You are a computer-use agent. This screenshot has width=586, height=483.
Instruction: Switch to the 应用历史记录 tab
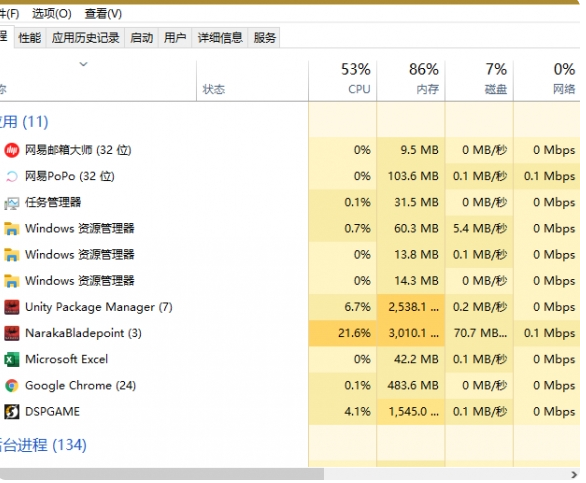tap(86, 38)
